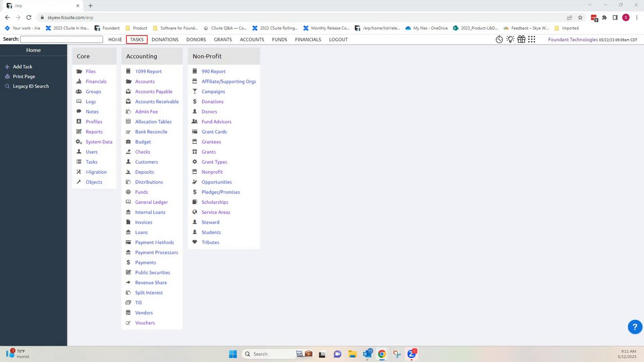Click the gear icon next to Grant Types
The width and height of the screenshot is (644, 362).
(195, 162)
